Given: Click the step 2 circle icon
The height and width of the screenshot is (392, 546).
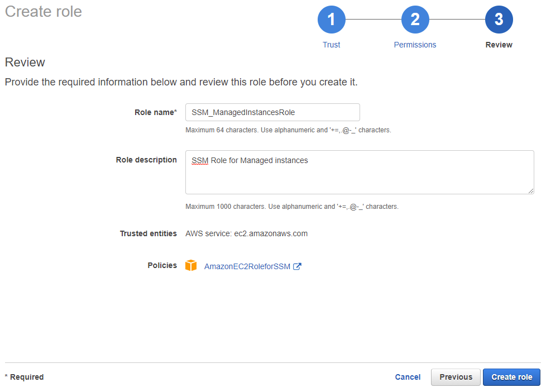Looking at the screenshot, I should click(x=415, y=20).
